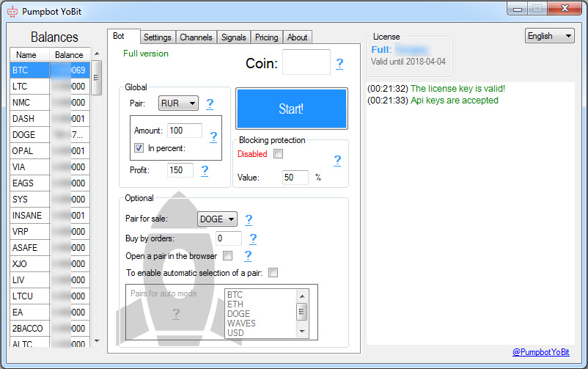Select the ASAFE row in Balances
588x369 pixels.
(x=51, y=248)
